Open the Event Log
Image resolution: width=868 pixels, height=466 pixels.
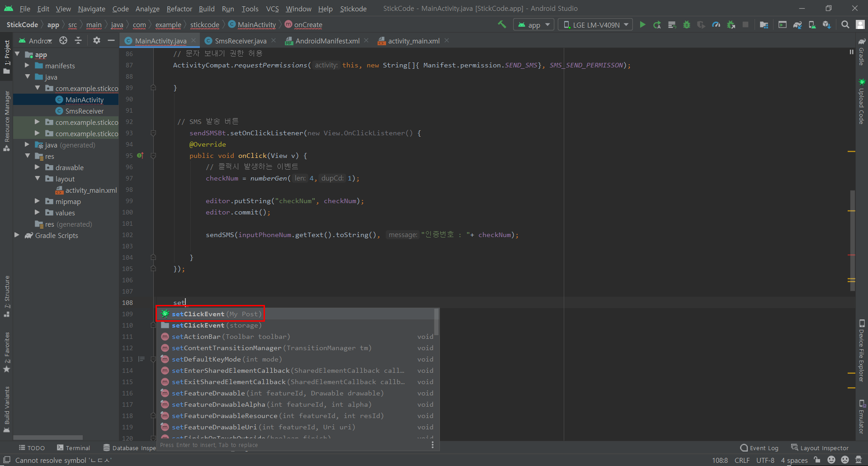point(759,448)
